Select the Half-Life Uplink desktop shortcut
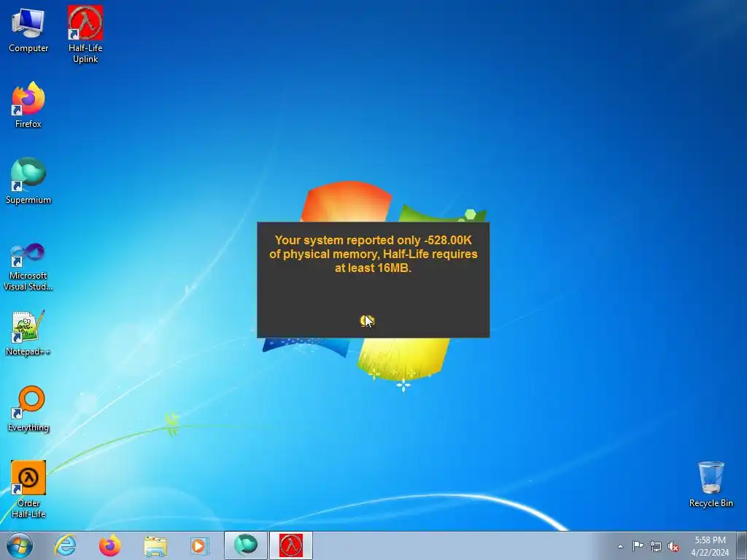The width and height of the screenshot is (747, 560). click(85, 34)
